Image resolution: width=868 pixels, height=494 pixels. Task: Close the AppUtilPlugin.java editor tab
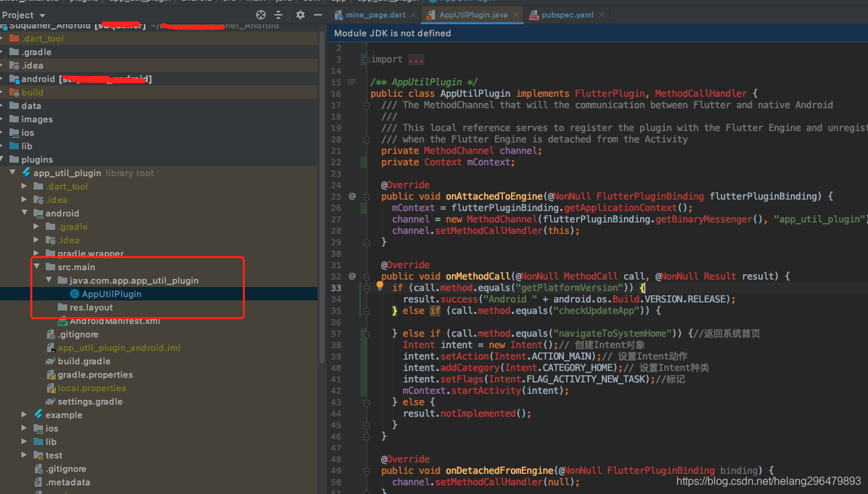click(516, 14)
